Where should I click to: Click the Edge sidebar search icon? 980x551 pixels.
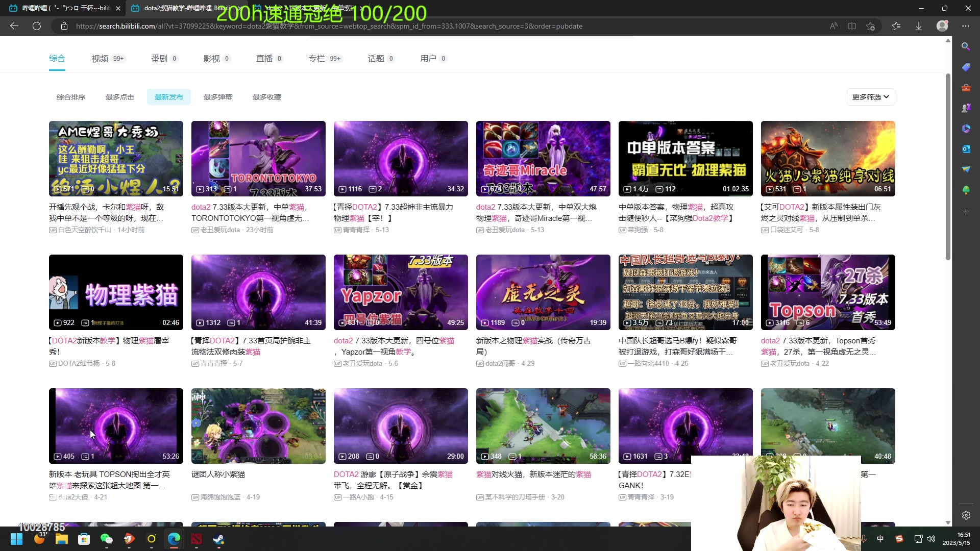pos(966,46)
